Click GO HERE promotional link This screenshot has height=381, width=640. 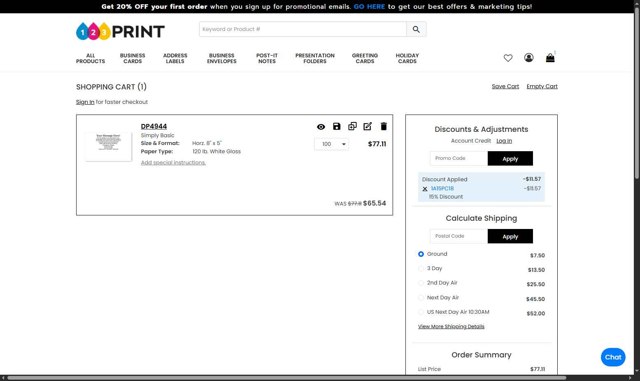click(369, 7)
